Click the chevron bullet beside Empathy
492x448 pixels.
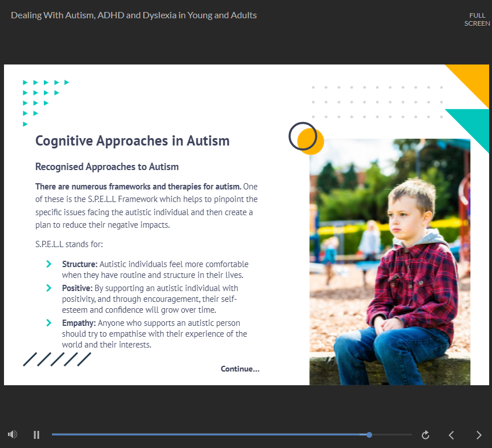(49, 323)
